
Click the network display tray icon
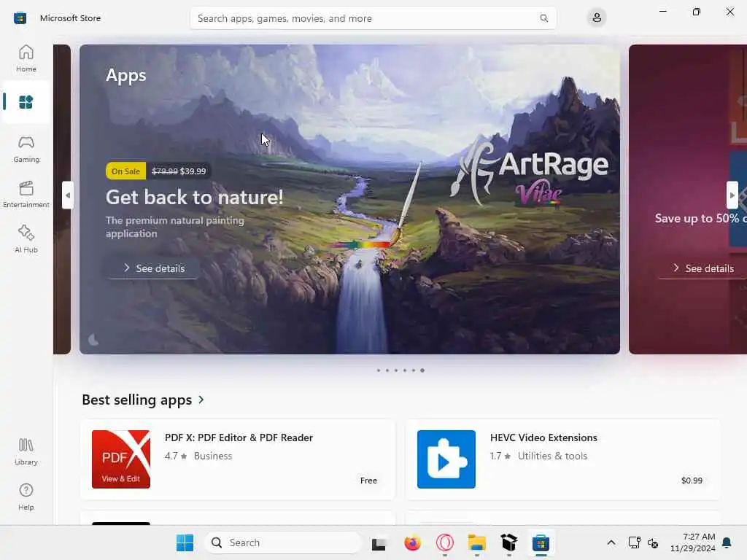pyautogui.click(x=634, y=542)
